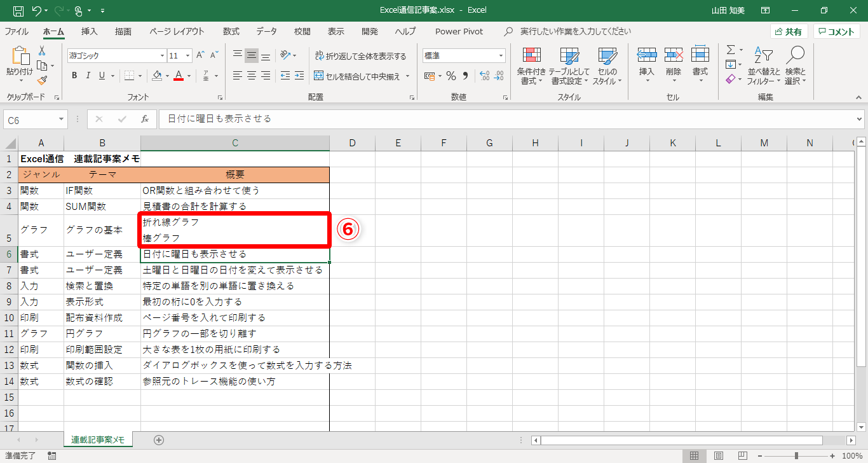Increase decimal places
The height and width of the screenshot is (463, 868).
(x=484, y=76)
